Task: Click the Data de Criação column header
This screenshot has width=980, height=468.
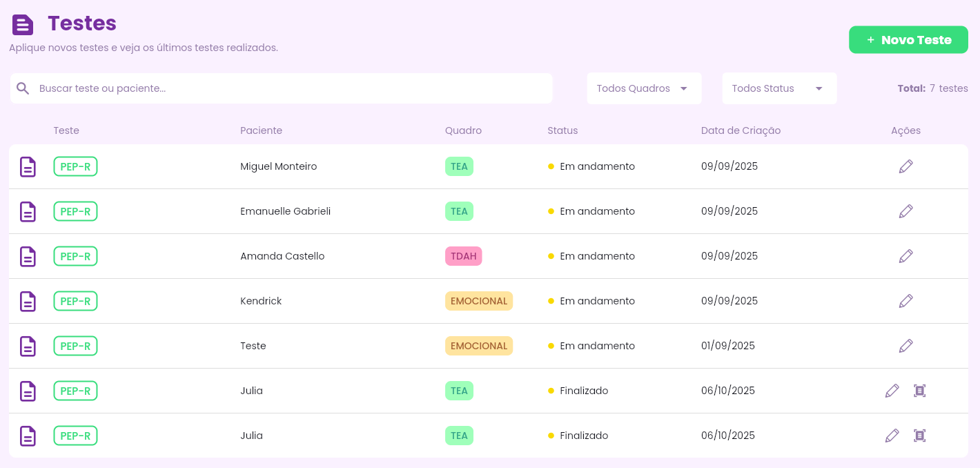Action: 741,130
